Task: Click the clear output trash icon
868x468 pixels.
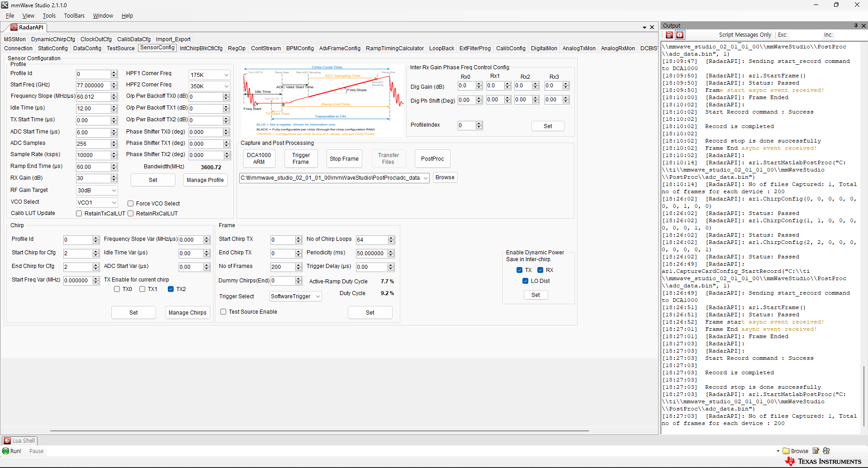Action: pos(669,35)
